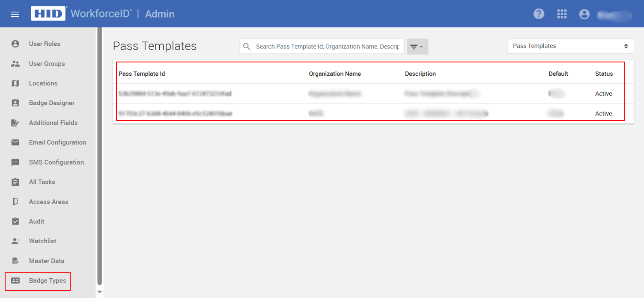644x298 pixels.
Task: Expand the filter options dropdown
Action: click(417, 47)
